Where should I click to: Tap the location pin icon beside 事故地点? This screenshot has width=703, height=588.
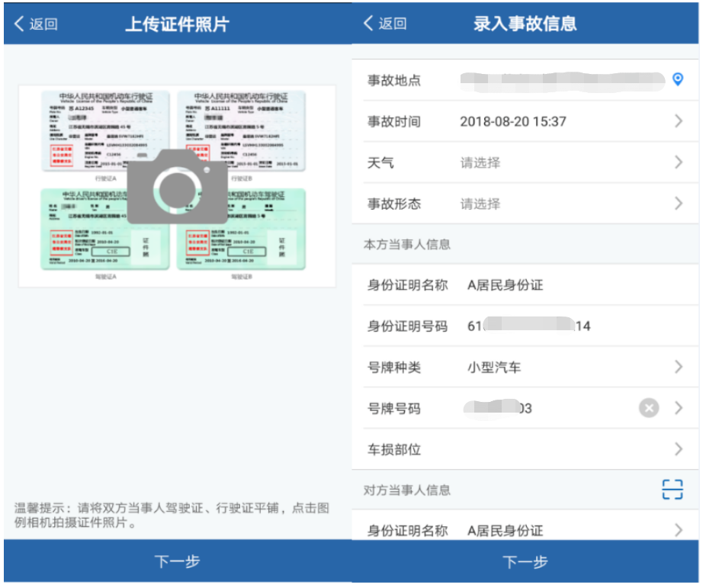pos(679,79)
